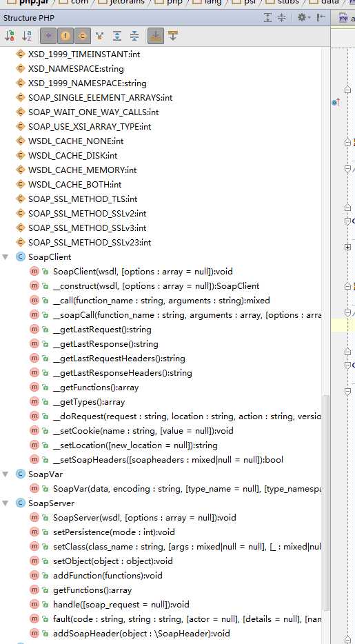This screenshot has height=644, width=355.
Task: Click the SoapServer class icon
Action: pos(20,503)
